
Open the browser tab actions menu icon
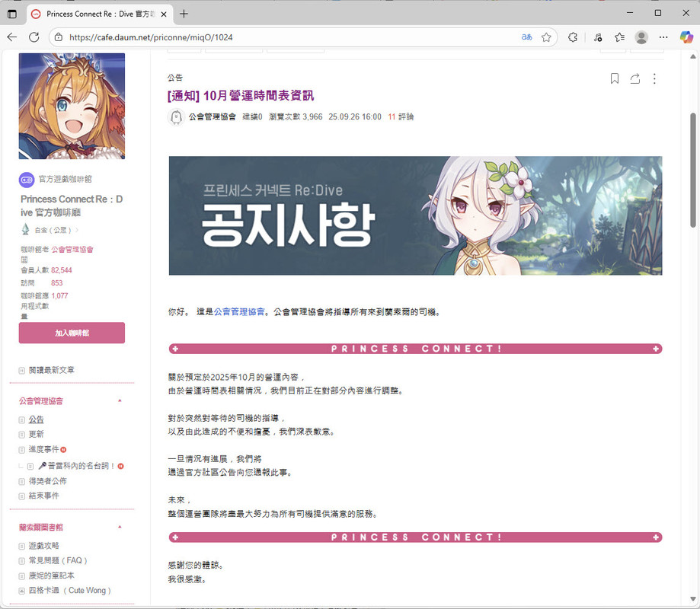[x=12, y=14]
